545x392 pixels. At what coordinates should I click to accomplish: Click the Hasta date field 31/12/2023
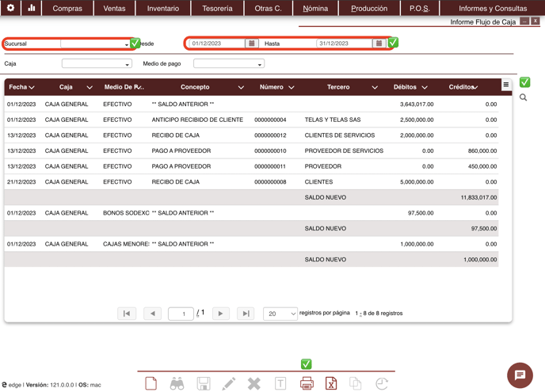point(344,44)
